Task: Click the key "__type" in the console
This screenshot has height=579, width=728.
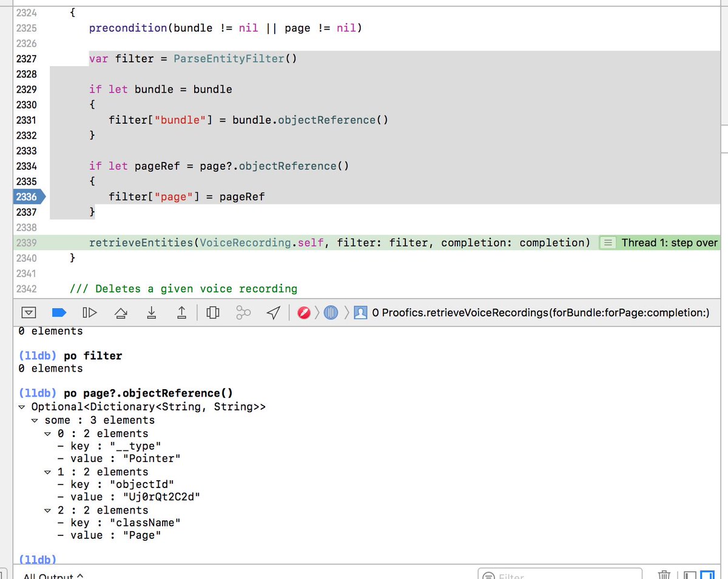Action: tap(135, 446)
